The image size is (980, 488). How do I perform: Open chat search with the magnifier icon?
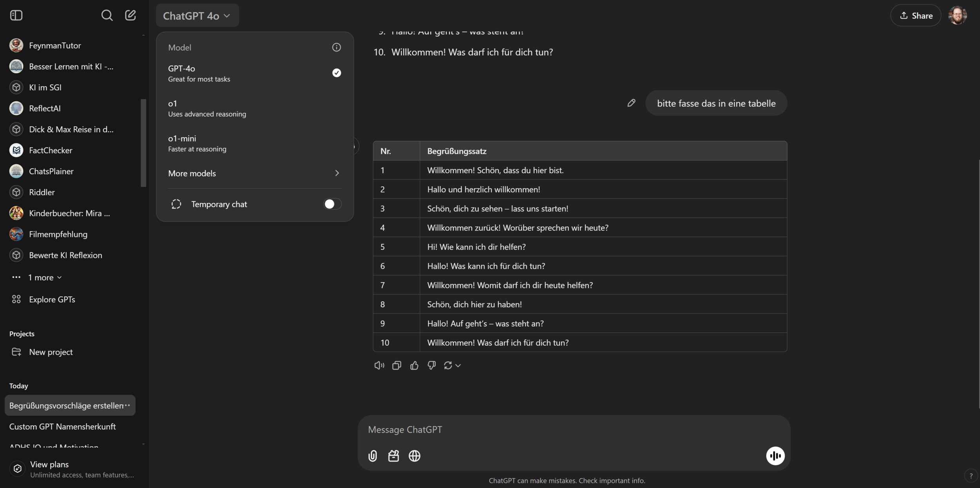[x=107, y=15]
